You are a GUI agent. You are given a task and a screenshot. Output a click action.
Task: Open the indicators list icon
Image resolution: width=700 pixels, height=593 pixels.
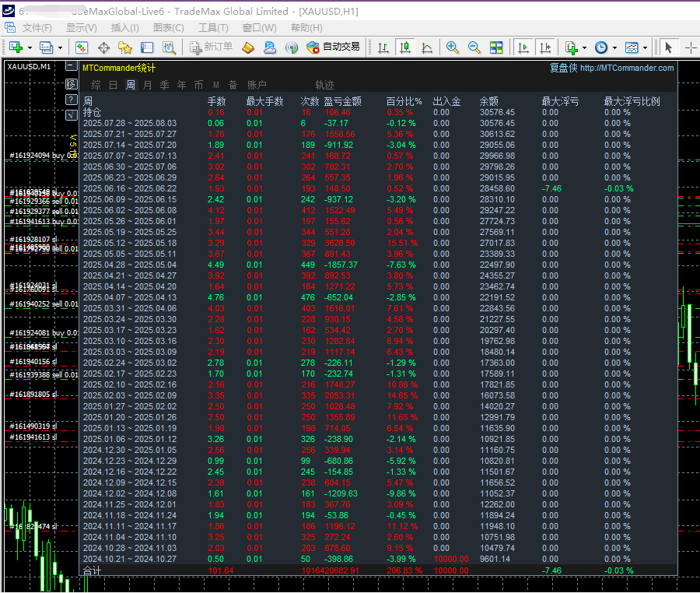[x=571, y=47]
